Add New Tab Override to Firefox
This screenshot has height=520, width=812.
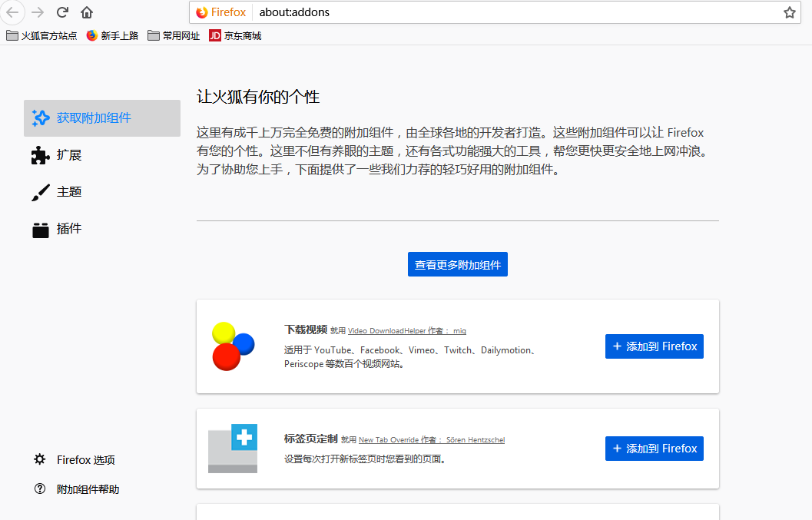coord(654,449)
